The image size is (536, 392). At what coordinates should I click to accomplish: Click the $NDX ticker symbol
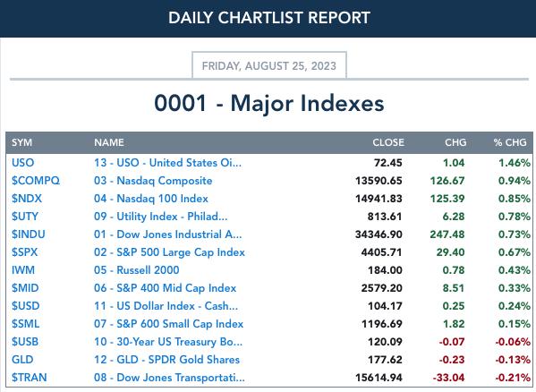point(27,199)
